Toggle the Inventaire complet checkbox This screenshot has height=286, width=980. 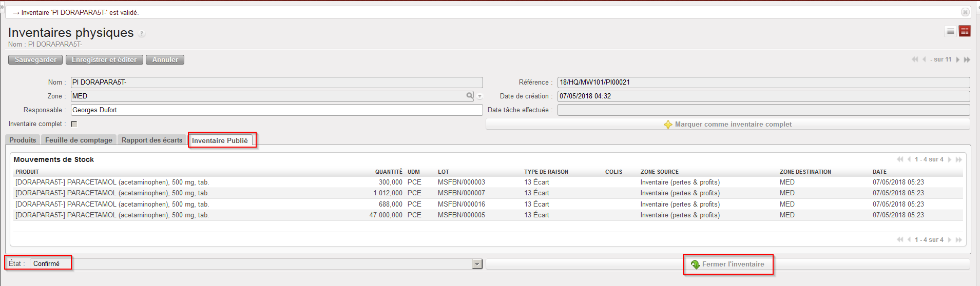pos(74,124)
